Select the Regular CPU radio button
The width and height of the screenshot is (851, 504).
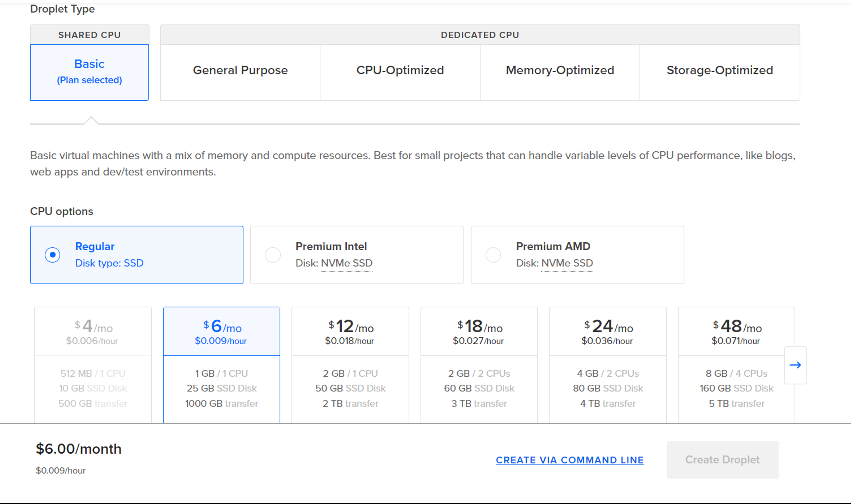pos(52,255)
